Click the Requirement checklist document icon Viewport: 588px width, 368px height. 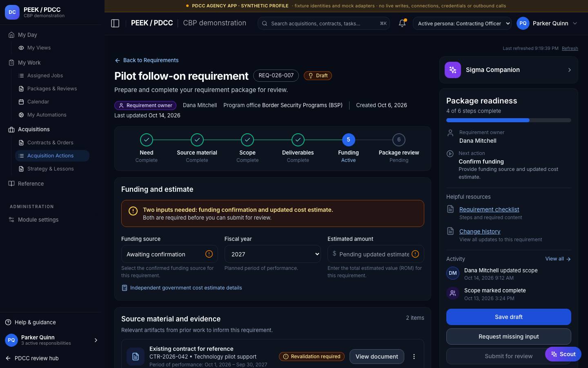tap(450, 209)
